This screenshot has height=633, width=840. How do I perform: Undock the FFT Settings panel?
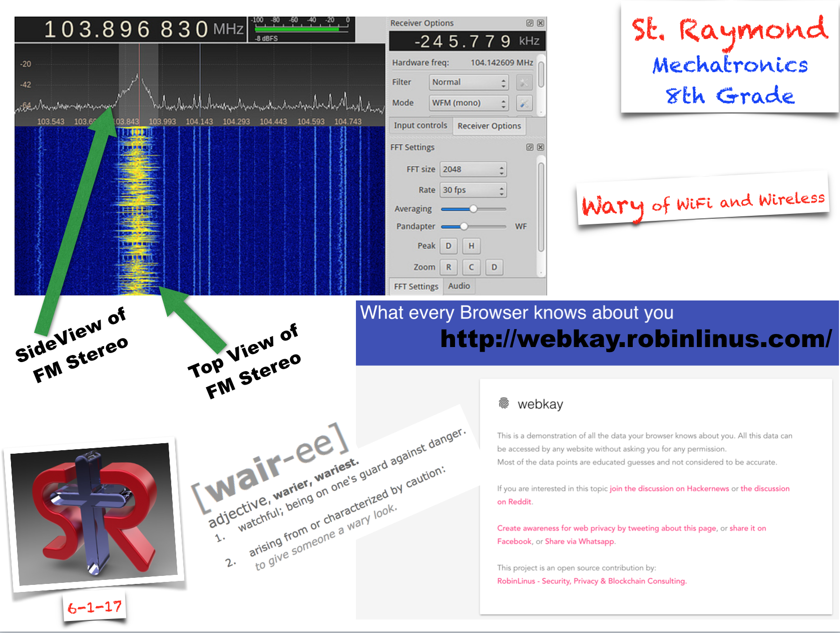coord(530,147)
